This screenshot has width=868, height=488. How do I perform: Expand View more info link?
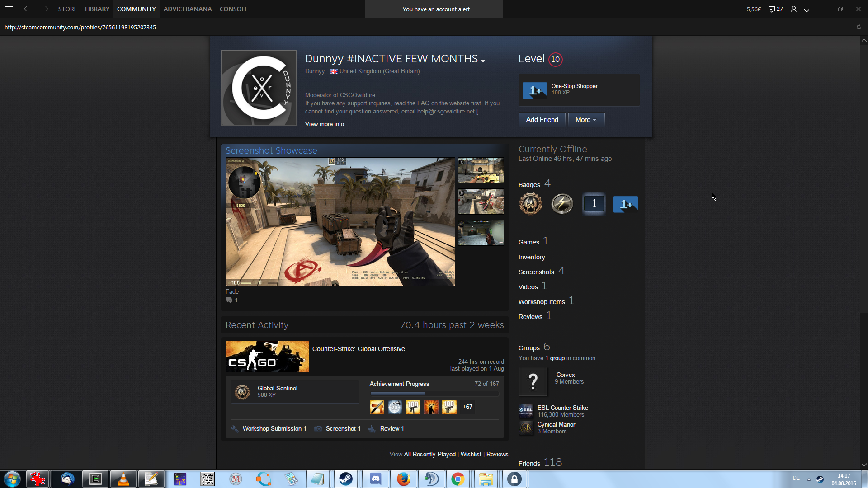click(324, 124)
